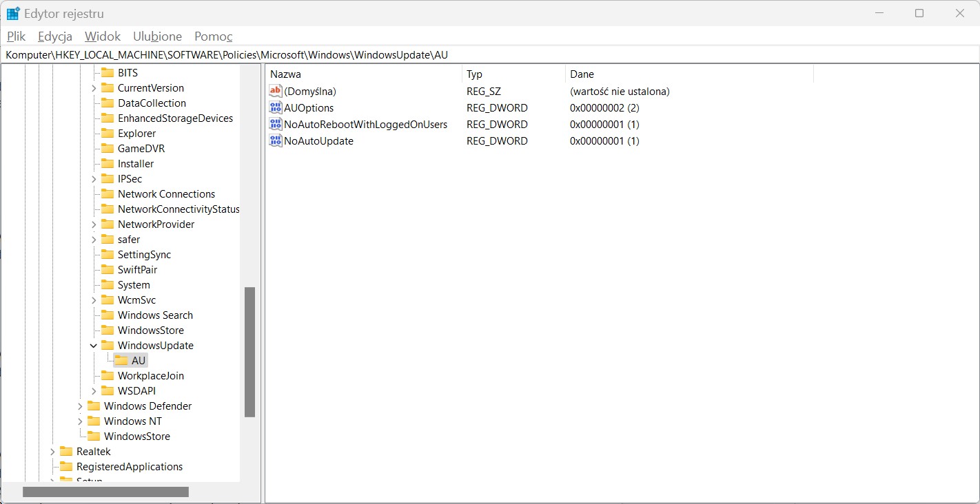Select the AU folder icon in tree

121,360
